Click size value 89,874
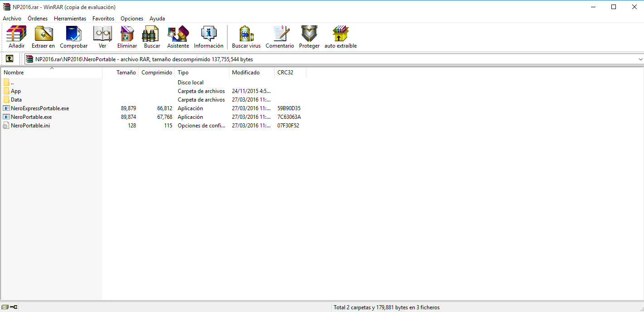644x312 pixels. pyautogui.click(x=128, y=117)
